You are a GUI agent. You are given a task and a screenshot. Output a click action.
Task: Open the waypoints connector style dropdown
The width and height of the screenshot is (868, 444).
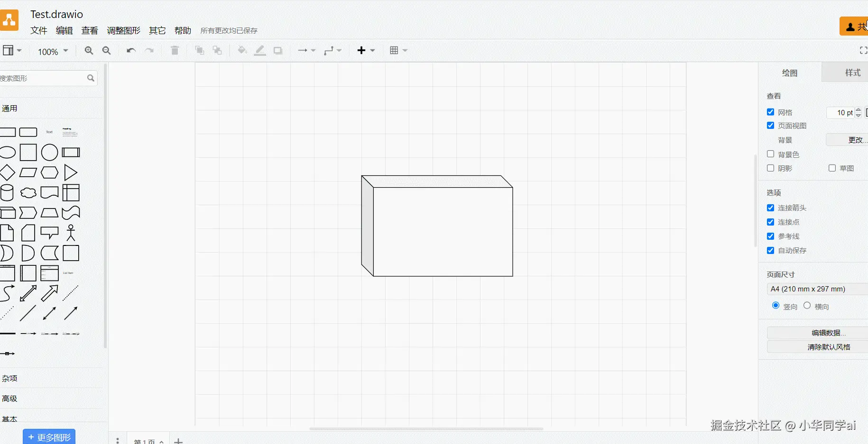click(x=332, y=50)
